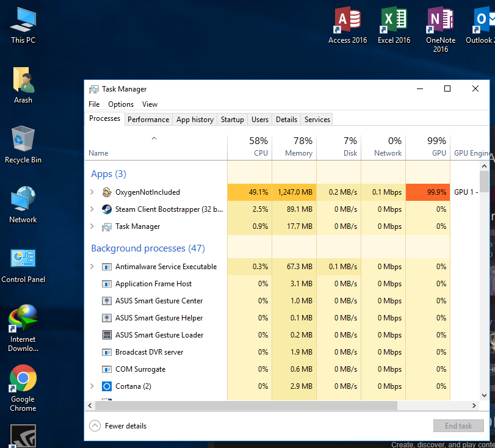
Task: Collapse view with Fewer details
Action: 119,426
